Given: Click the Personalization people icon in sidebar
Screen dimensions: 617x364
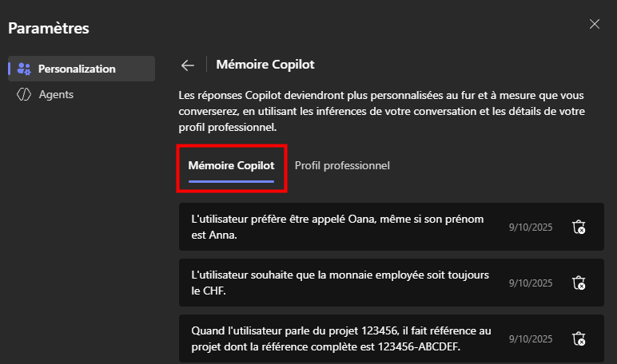Looking at the screenshot, I should click(24, 69).
